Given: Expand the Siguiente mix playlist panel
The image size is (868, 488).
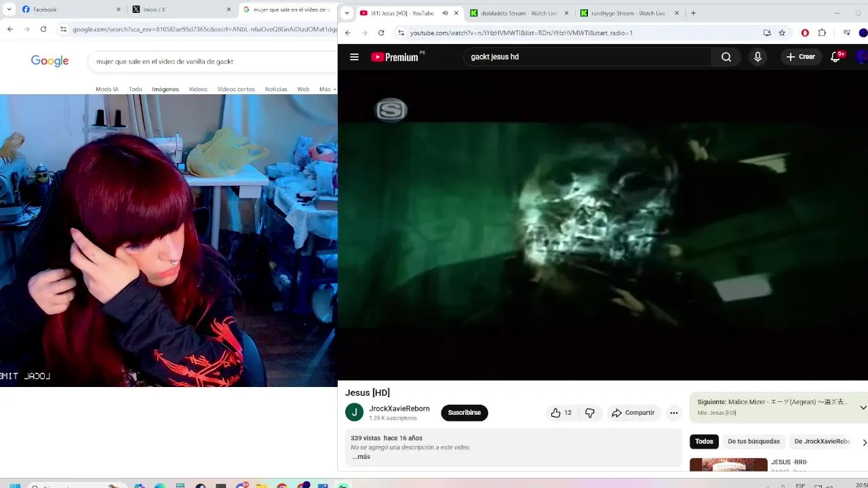Looking at the screenshot, I should click(863, 407).
